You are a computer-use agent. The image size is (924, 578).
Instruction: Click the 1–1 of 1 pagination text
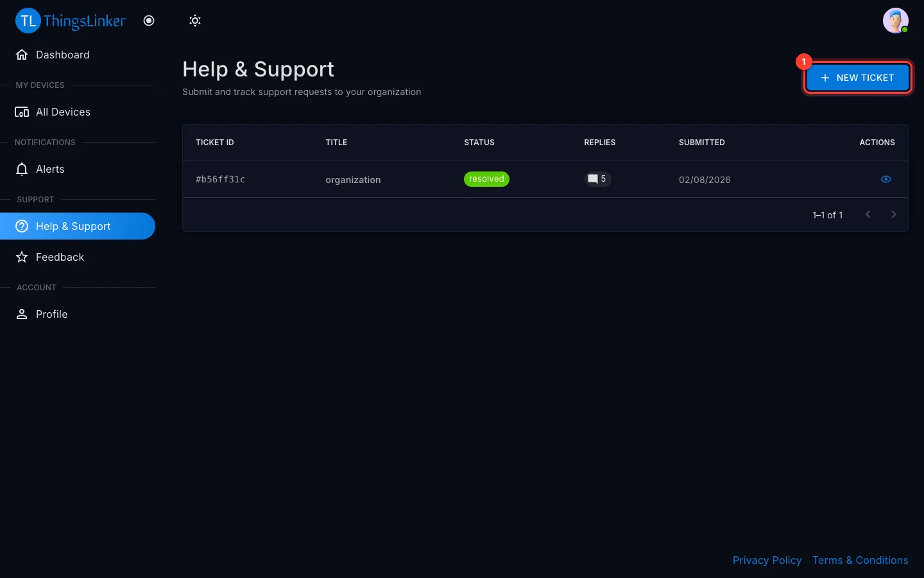827,215
